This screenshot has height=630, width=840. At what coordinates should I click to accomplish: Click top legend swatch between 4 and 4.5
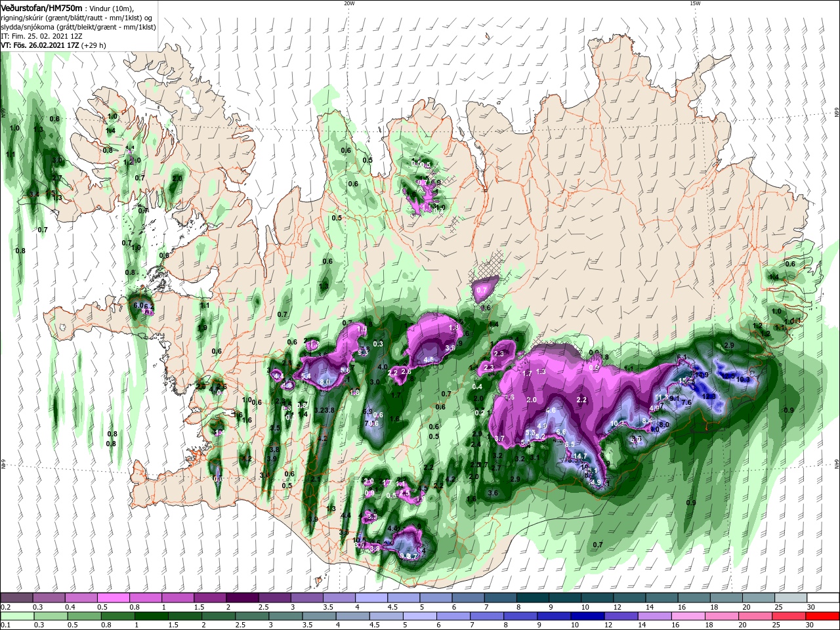(x=371, y=598)
